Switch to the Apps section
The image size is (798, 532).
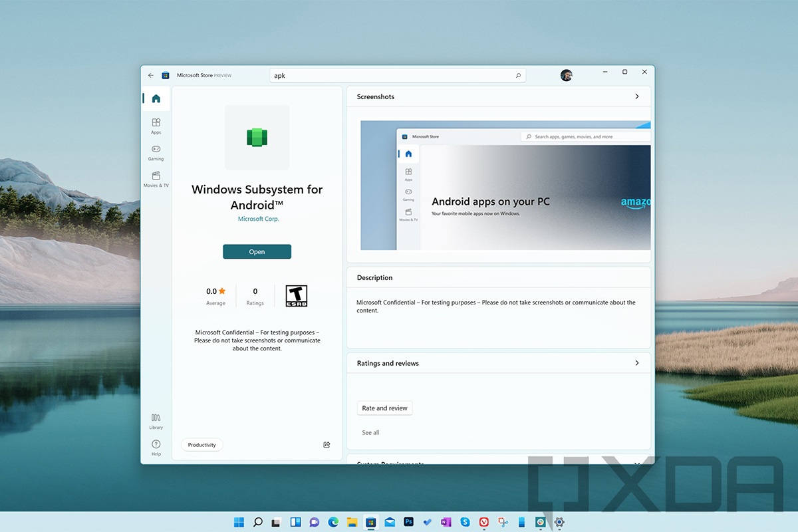coord(156,126)
